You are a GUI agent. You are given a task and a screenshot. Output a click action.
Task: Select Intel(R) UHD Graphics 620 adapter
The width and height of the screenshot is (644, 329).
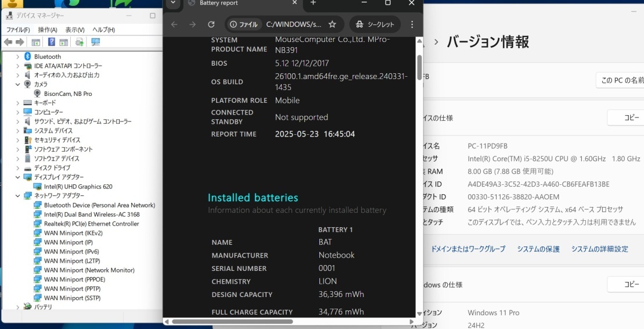(x=78, y=186)
